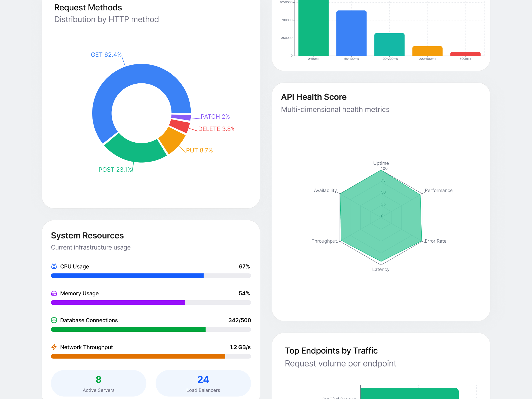Click the CPU Usage processor icon
The image size is (532, 399).
[x=54, y=266]
